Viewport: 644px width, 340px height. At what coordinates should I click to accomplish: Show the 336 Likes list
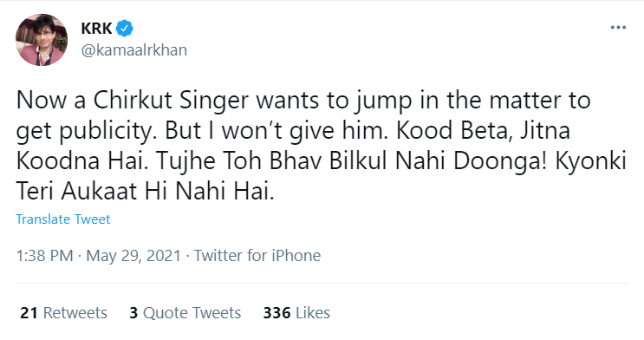pyautogui.click(x=296, y=313)
